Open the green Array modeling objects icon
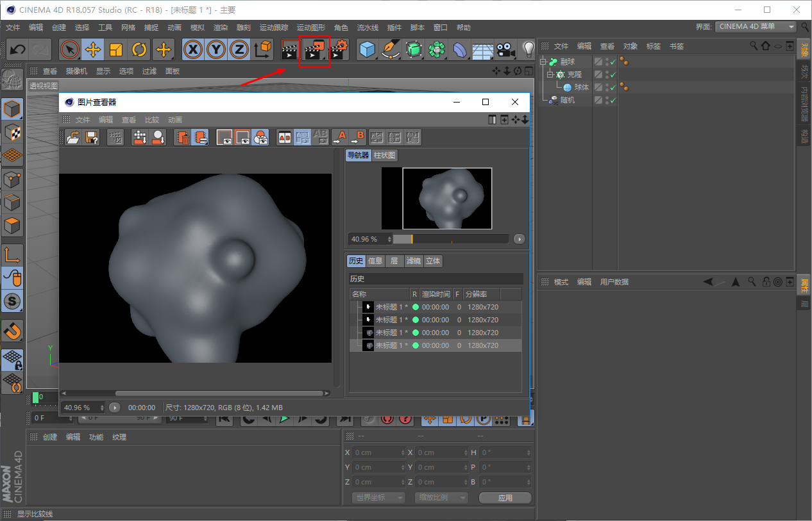 click(437, 49)
